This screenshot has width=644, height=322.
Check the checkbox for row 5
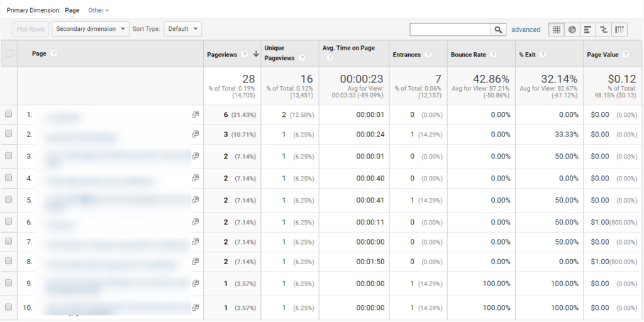(x=9, y=199)
